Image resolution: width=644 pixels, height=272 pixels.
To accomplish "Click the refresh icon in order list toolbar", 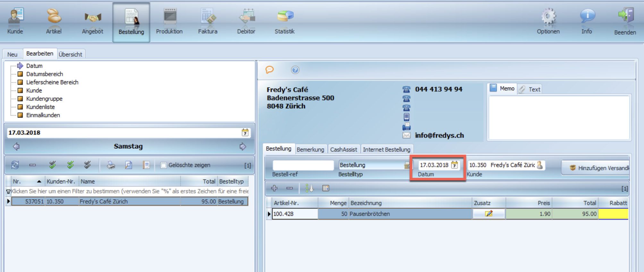I will (x=15, y=165).
